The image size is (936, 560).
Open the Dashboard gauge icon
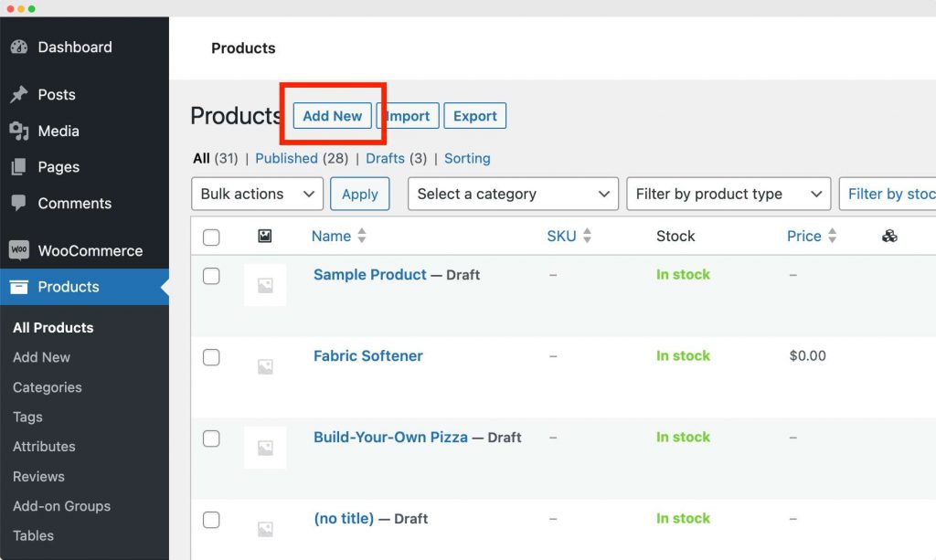(x=19, y=48)
